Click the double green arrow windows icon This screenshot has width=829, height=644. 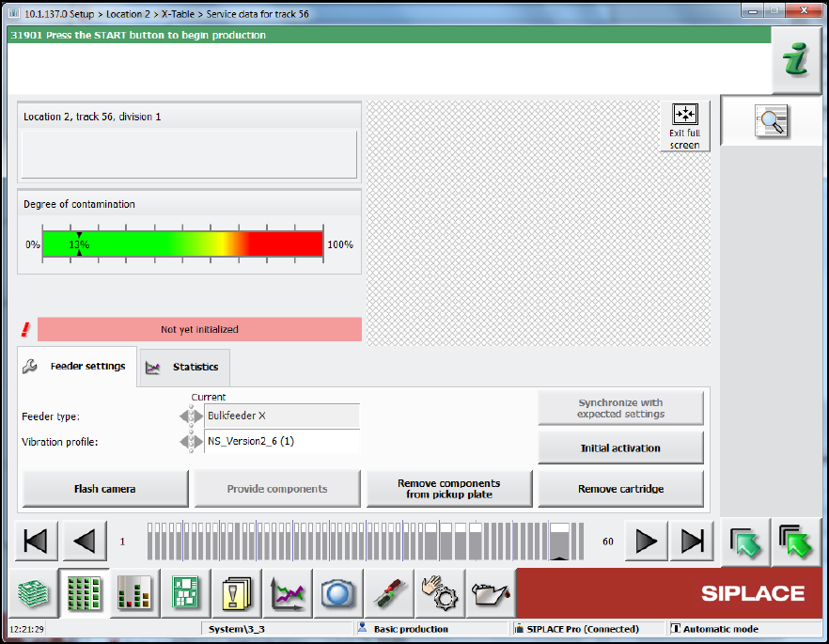[796, 542]
